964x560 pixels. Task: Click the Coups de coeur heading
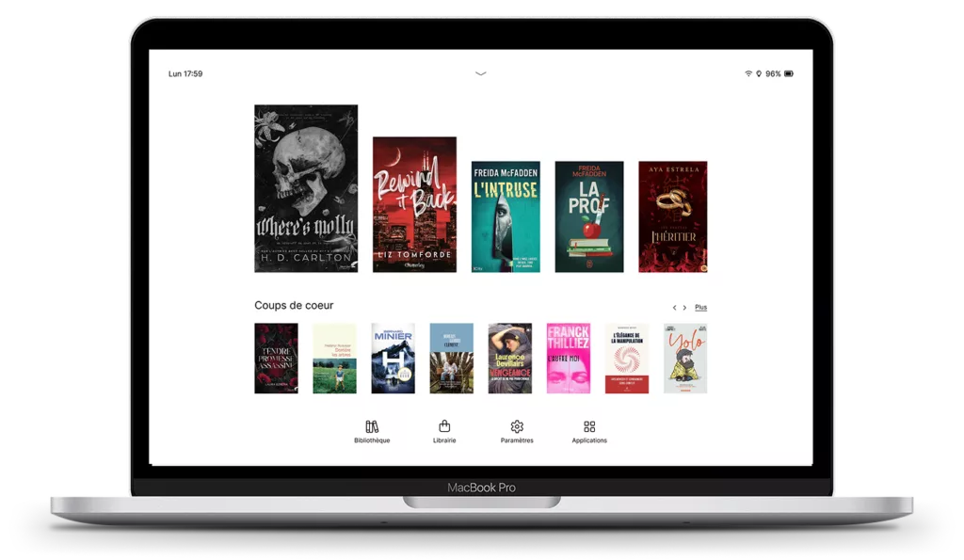(294, 306)
